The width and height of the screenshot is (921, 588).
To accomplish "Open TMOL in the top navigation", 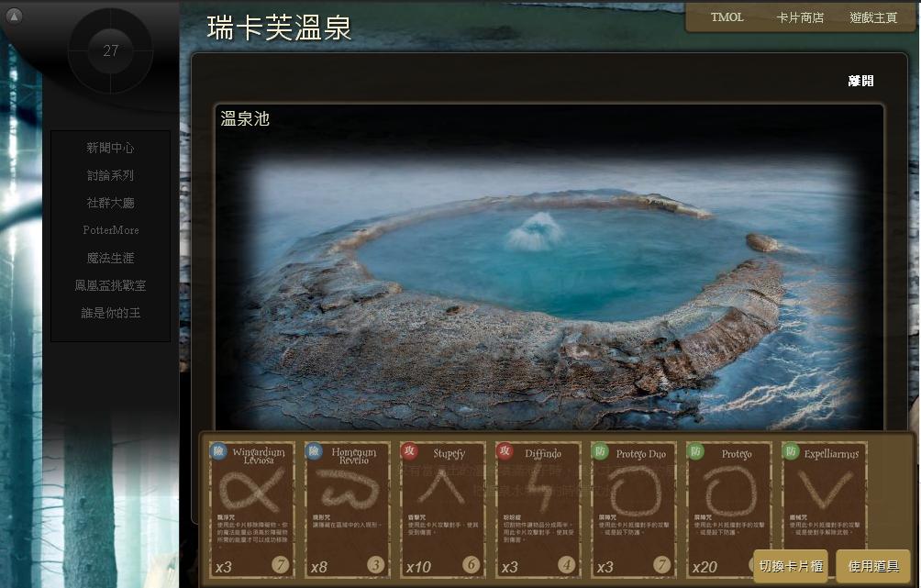I will [x=727, y=17].
